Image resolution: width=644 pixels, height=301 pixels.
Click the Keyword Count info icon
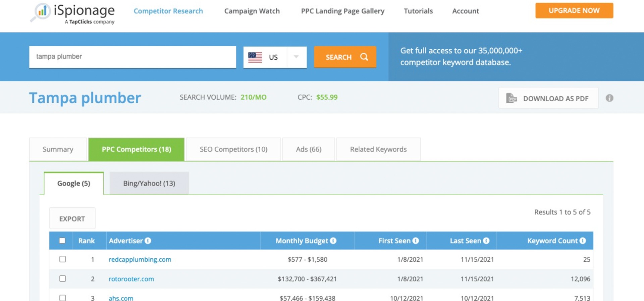coord(583,241)
